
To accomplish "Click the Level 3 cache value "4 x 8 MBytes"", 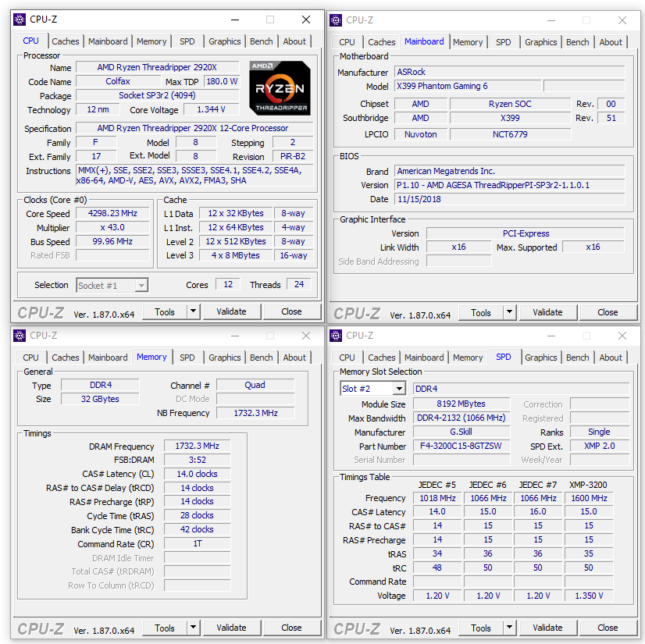I will click(x=236, y=255).
